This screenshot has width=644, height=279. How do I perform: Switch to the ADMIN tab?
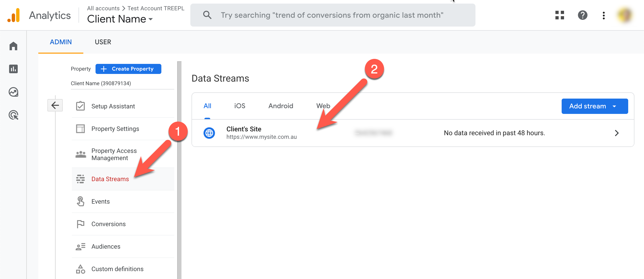tap(61, 42)
